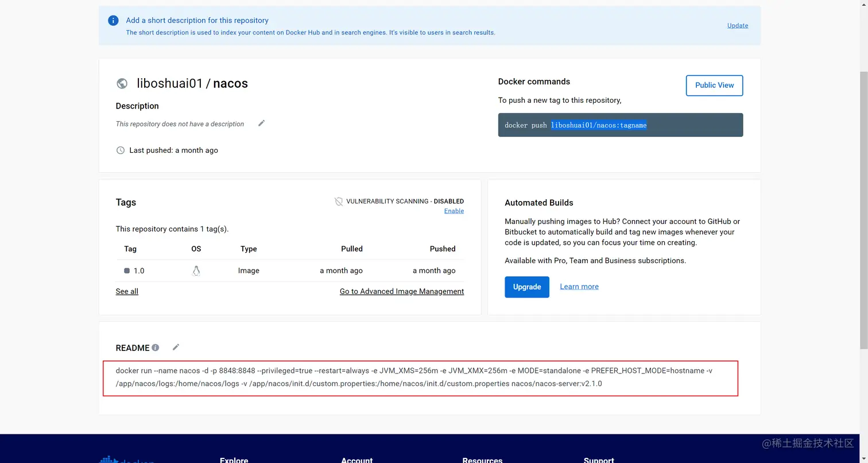Click the tag 1.0 square icon

click(127, 271)
